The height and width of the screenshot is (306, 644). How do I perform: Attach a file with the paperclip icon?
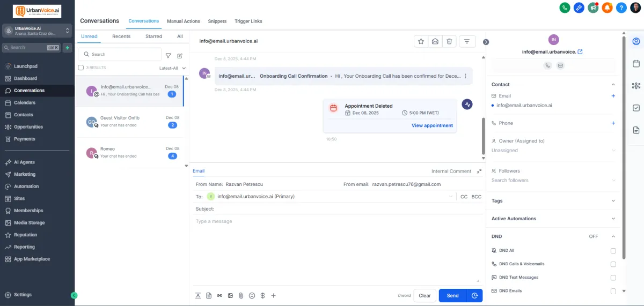(241, 295)
